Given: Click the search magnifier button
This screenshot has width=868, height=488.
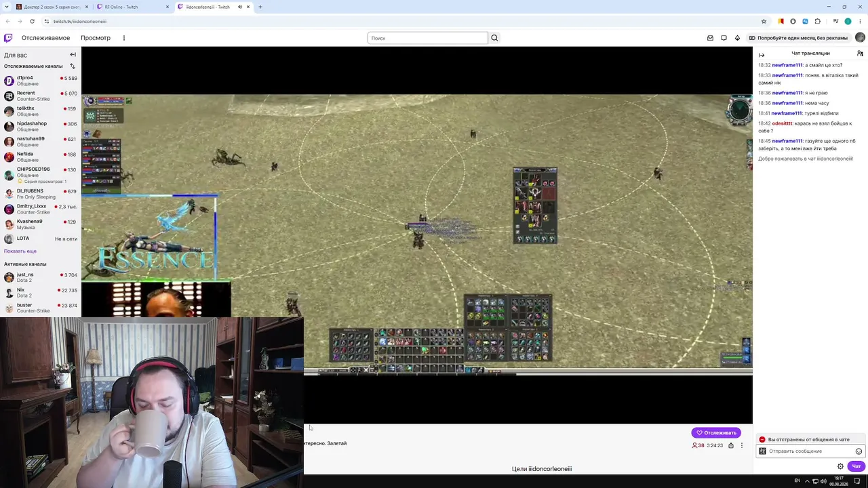Looking at the screenshot, I should [x=494, y=38].
